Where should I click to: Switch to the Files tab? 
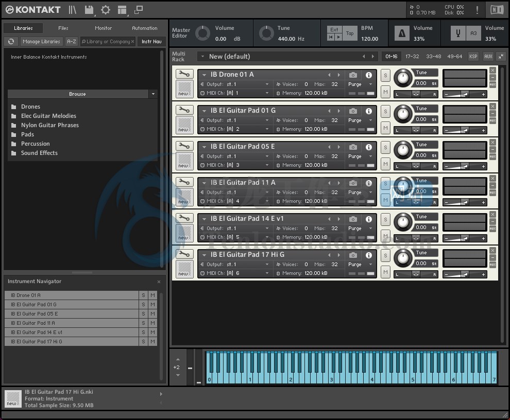point(63,28)
